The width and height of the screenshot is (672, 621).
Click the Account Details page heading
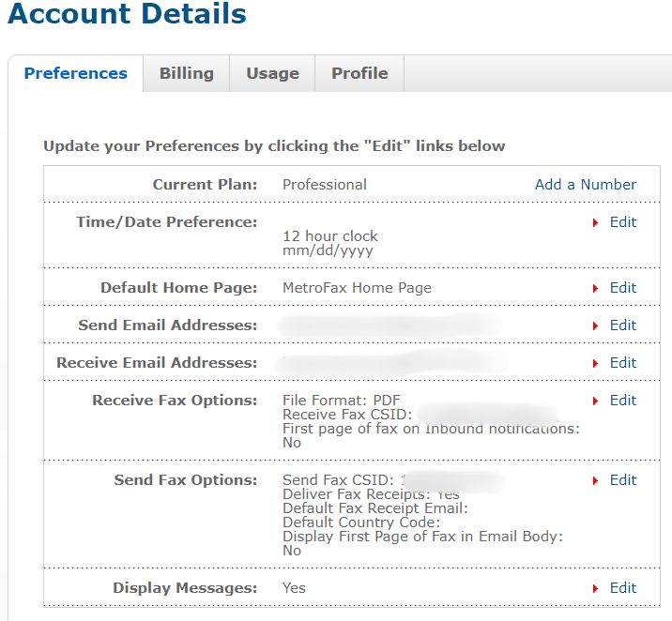pos(128,15)
